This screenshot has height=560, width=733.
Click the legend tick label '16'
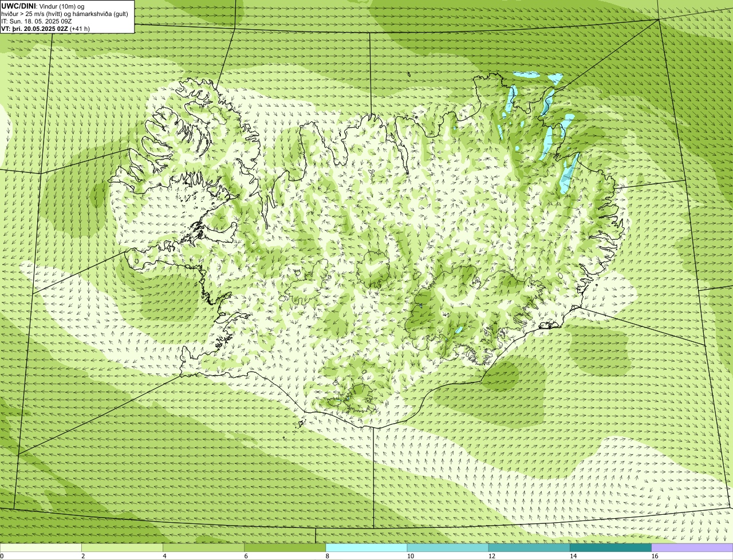pyautogui.click(x=654, y=556)
